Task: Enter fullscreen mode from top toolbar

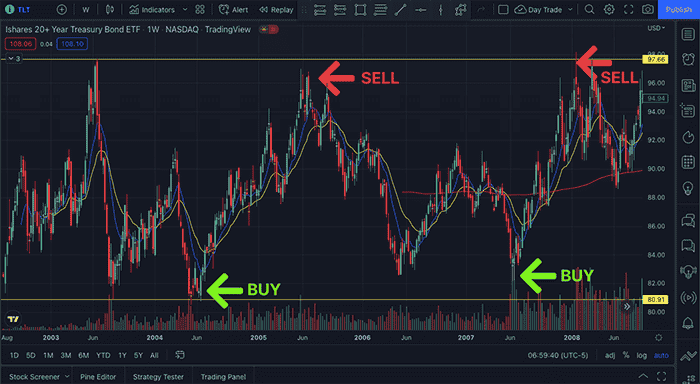Action: pos(628,9)
